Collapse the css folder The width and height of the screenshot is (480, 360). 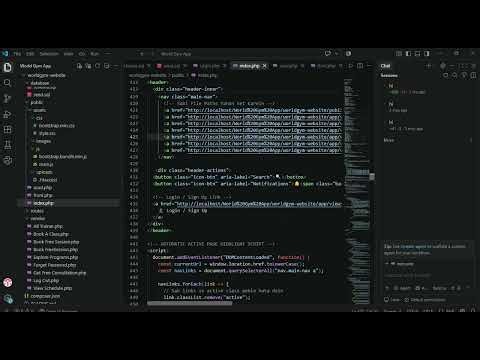click(39, 118)
